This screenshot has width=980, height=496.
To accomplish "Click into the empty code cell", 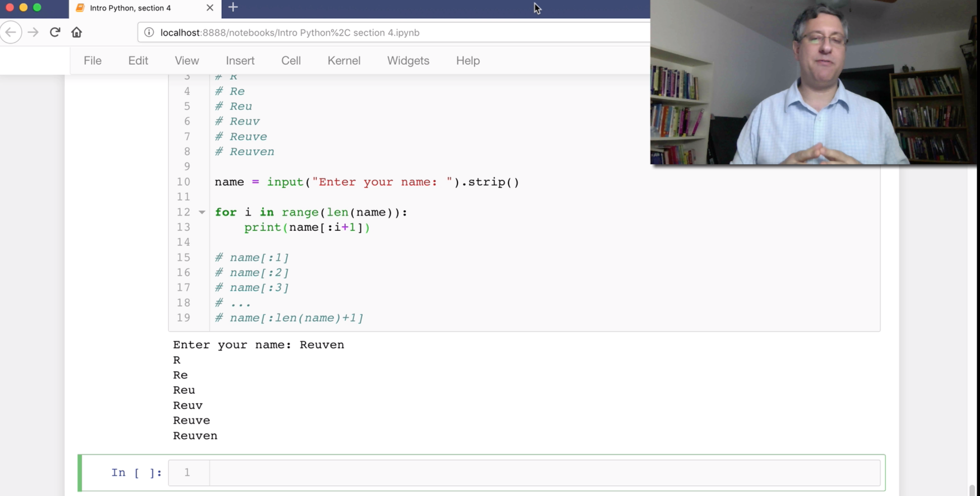I will click(544, 473).
